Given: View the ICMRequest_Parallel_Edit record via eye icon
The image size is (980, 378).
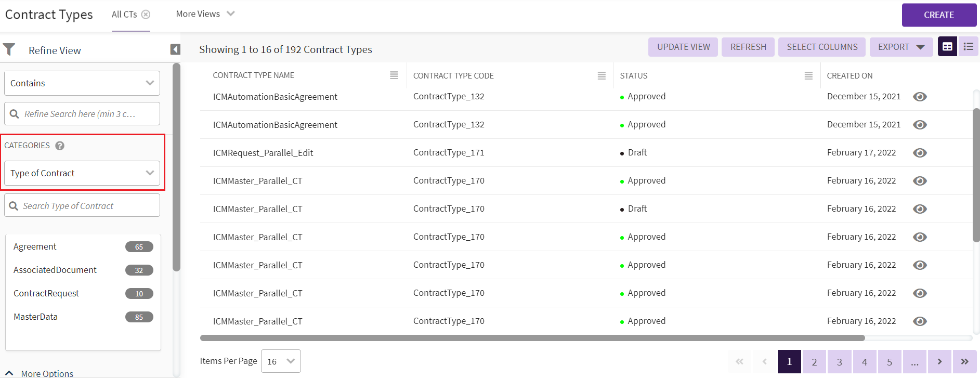Looking at the screenshot, I should tap(920, 153).
